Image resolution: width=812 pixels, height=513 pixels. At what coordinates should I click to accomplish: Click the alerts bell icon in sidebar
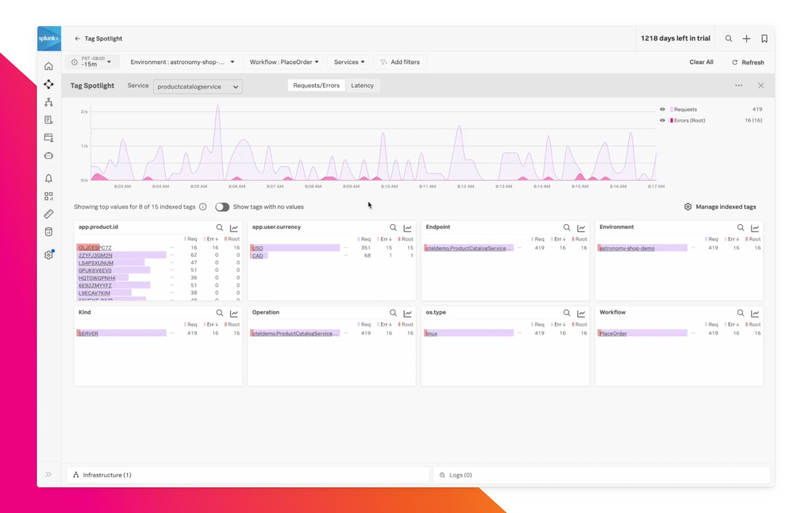click(x=49, y=178)
